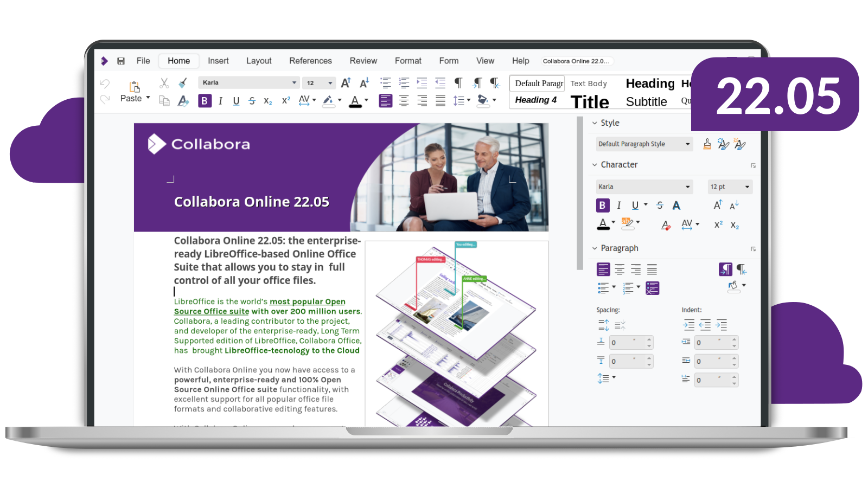
Task: Open Fill Format Mode in Style panel
Action: click(707, 144)
